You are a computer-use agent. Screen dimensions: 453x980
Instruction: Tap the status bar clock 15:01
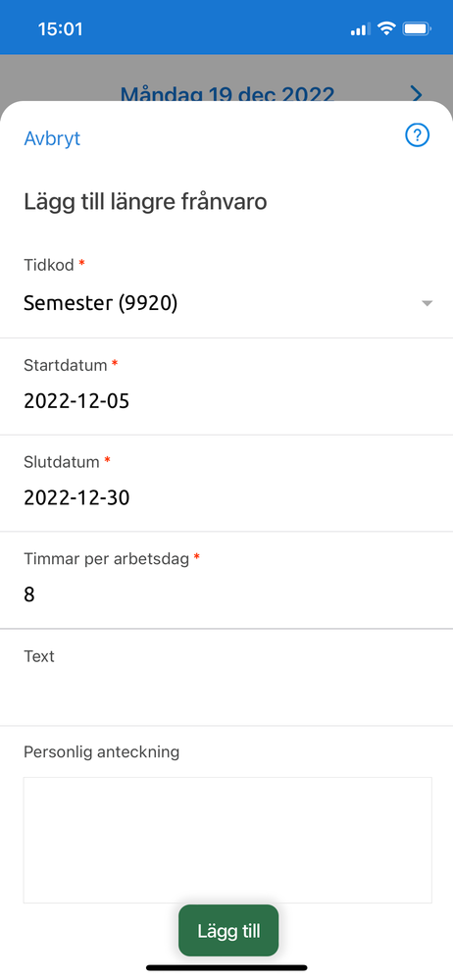60,28
